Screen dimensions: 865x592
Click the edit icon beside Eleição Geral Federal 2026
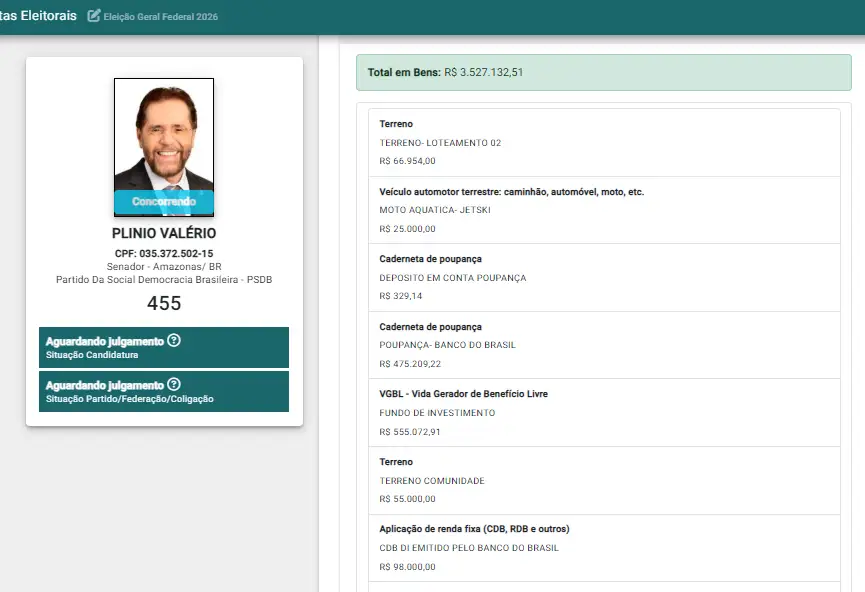tap(94, 15)
